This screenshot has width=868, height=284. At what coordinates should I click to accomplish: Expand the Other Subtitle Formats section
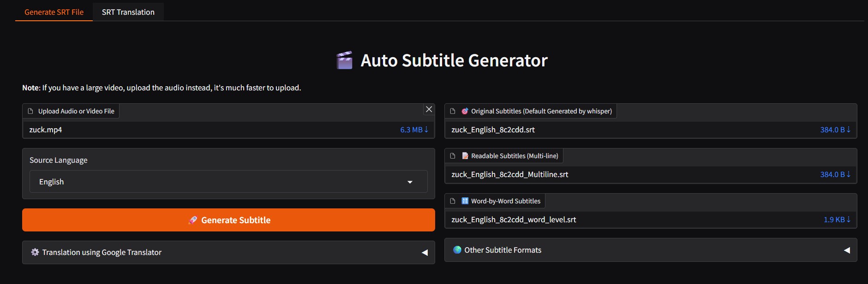point(651,250)
